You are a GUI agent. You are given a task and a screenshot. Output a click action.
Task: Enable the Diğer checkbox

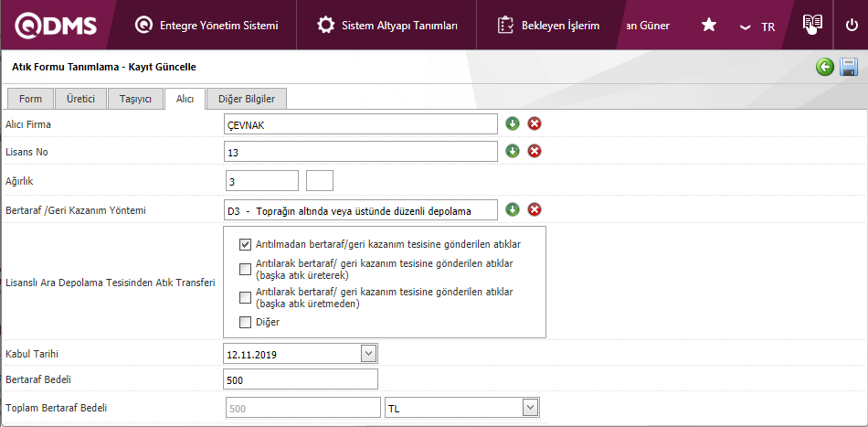(245, 322)
